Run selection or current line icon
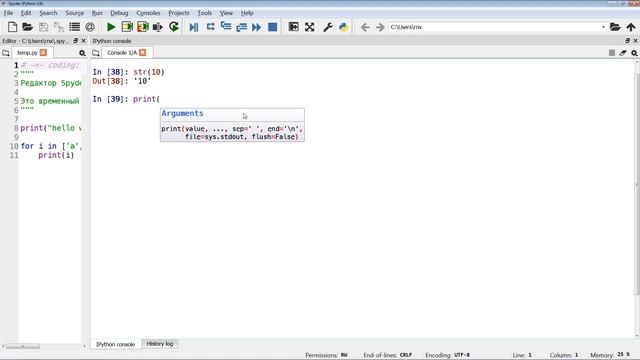 click(158, 27)
